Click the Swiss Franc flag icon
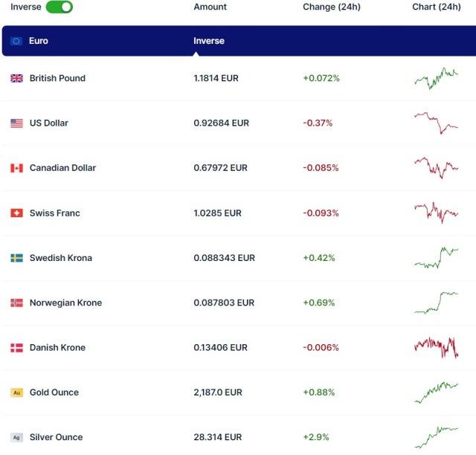 (x=16, y=213)
